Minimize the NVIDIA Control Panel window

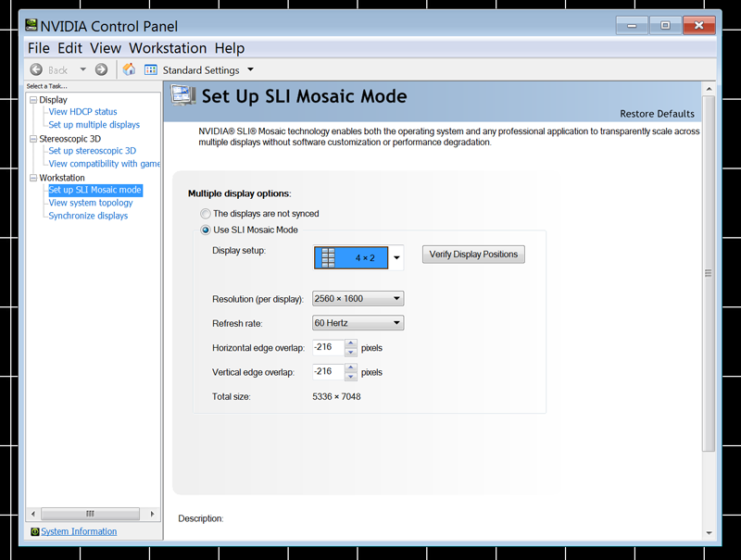632,26
